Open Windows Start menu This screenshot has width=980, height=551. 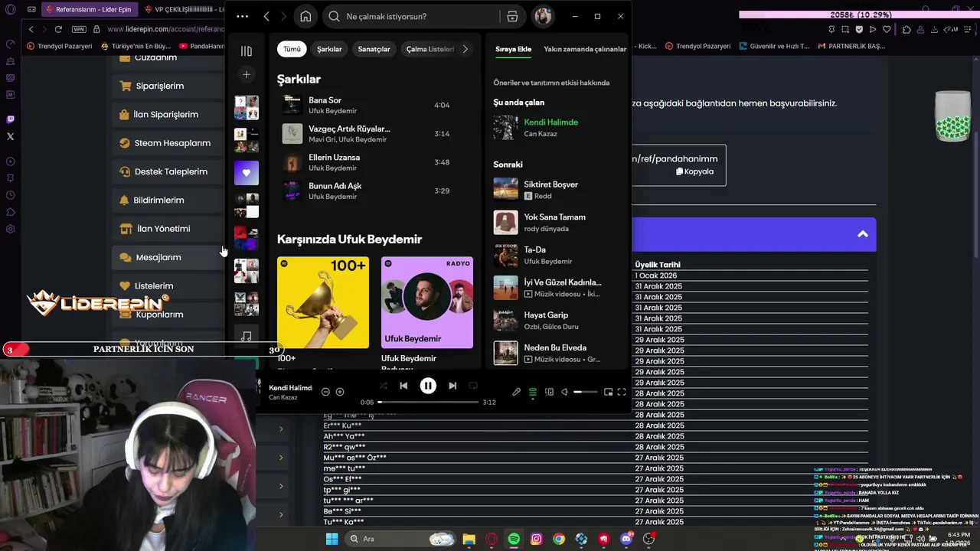pos(332,539)
